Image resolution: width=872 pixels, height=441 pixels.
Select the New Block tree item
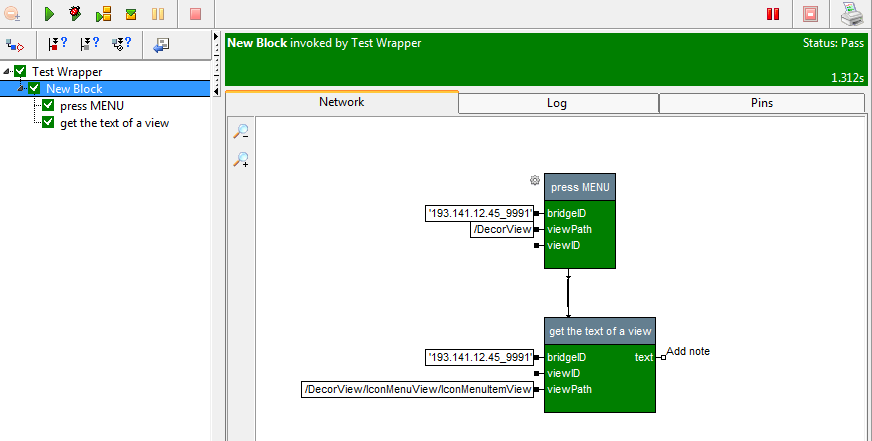[74, 89]
